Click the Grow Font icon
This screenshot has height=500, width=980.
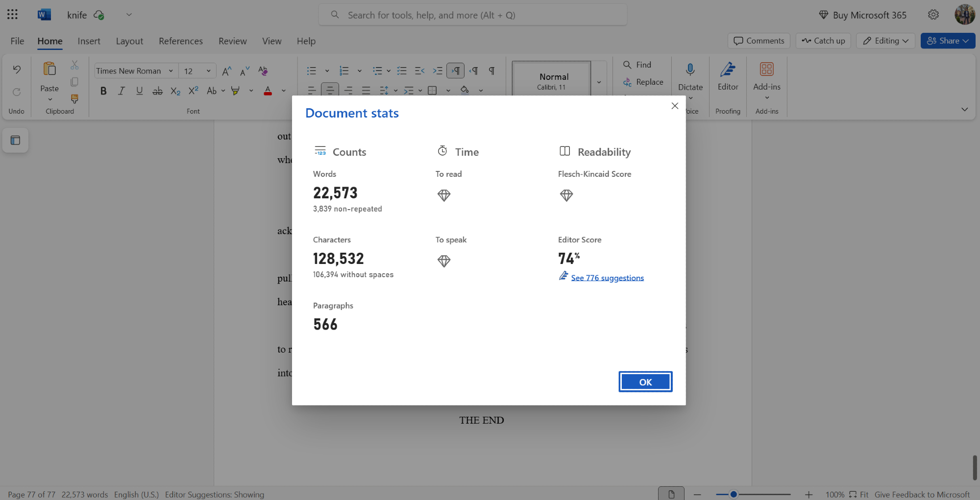click(x=226, y=71)
